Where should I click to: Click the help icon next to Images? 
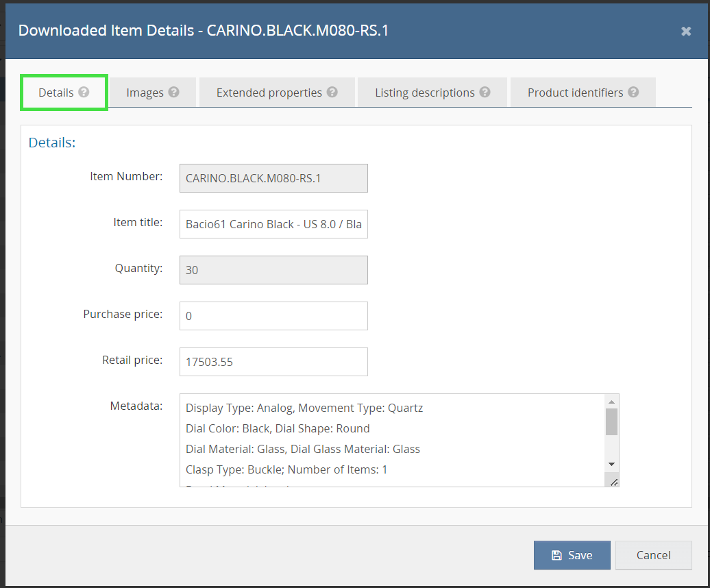click(x=173, y=92)
